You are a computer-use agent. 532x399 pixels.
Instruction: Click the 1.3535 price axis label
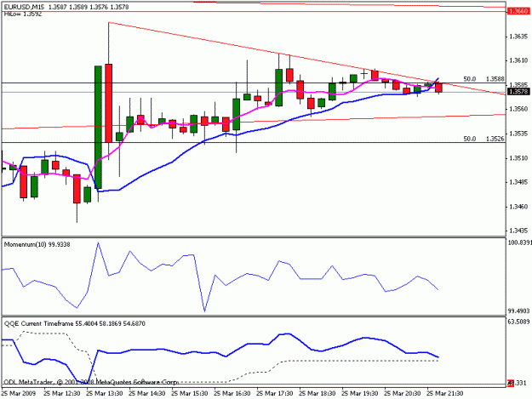pos(518,134)
